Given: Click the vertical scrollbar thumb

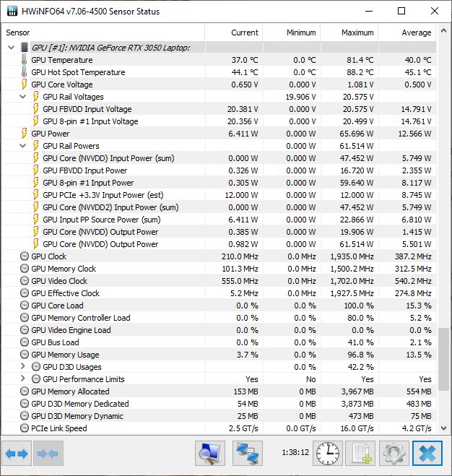Looking at the screenshot, I should [x=443, y=359].
